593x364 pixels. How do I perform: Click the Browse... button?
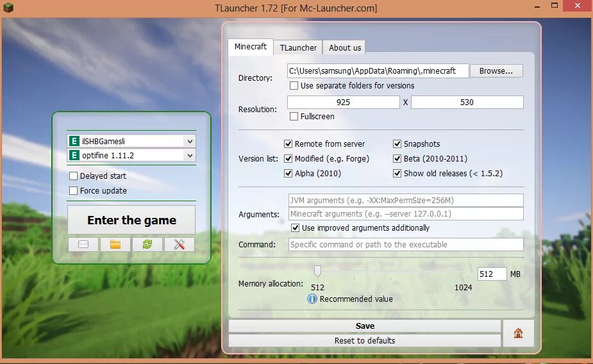(x=496, y=71)
